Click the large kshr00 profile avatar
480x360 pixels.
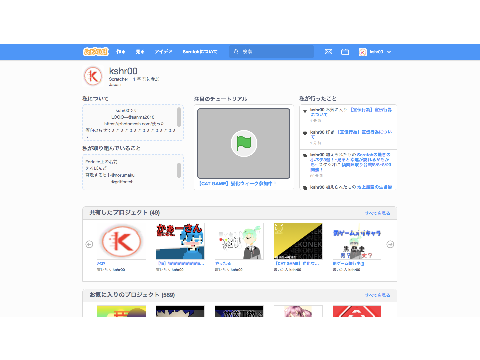tap(93, 76)
